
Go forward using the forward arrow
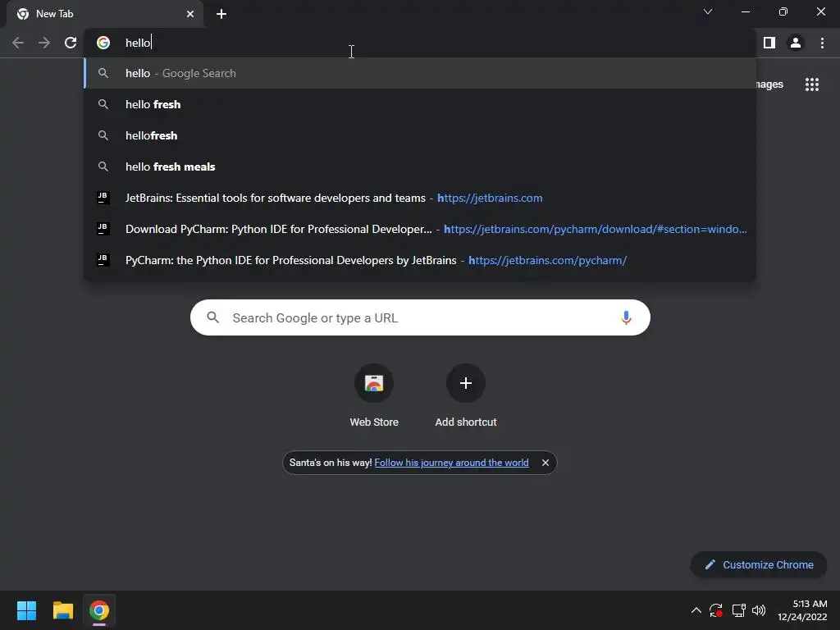(x=44, y=43)
